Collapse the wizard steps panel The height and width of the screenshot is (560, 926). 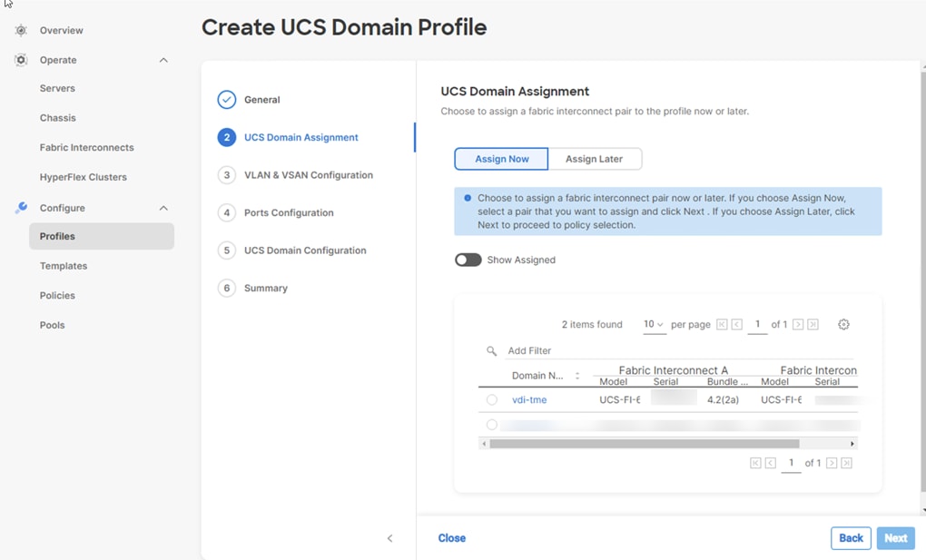pos(390,537)
